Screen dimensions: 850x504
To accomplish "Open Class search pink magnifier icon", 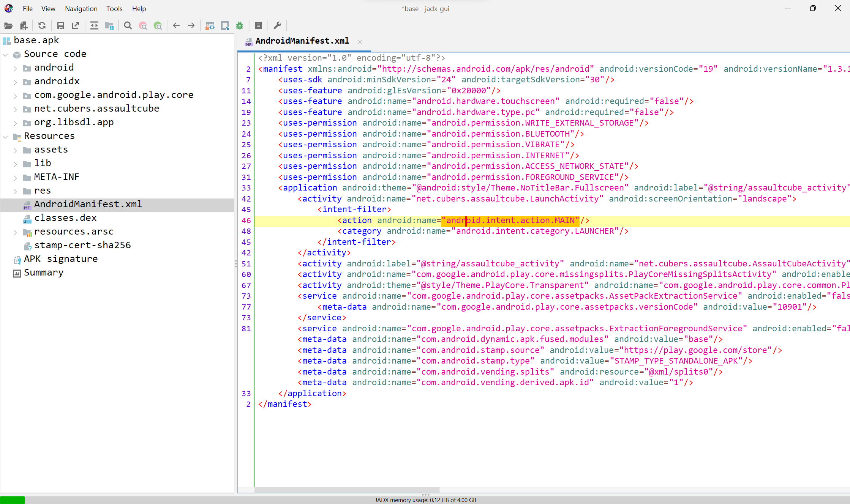I will [x=143, y=26].
